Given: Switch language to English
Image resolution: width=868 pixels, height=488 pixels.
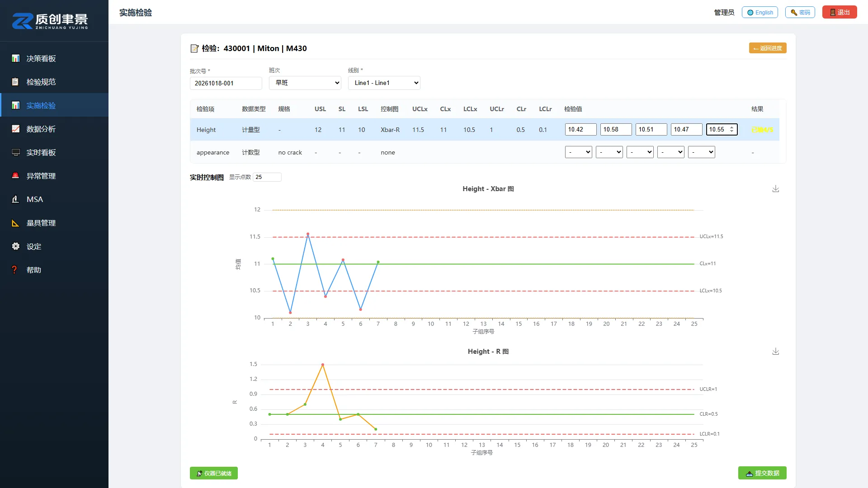Looking at the screenshot, I should [x=760, y=12].
